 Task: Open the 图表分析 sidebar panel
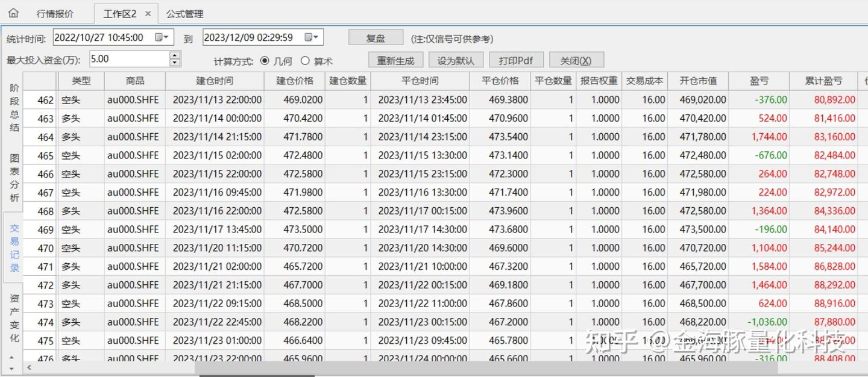coord(13,174)
